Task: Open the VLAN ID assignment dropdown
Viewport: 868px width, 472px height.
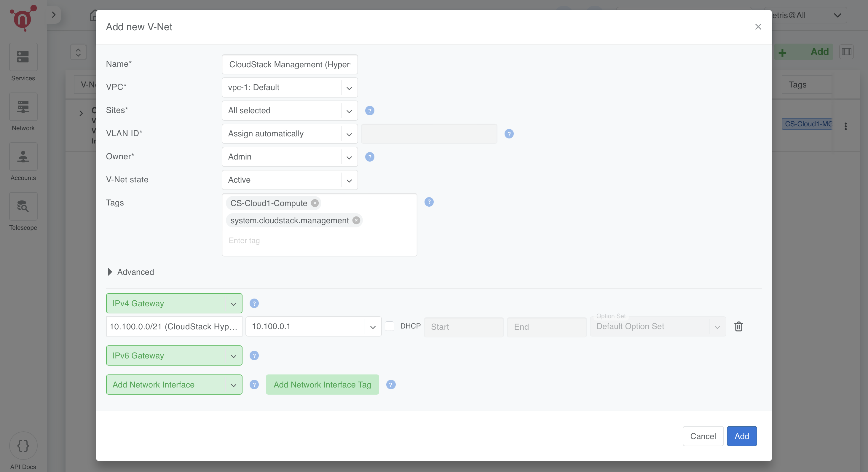Action: [x=289, y=134]
